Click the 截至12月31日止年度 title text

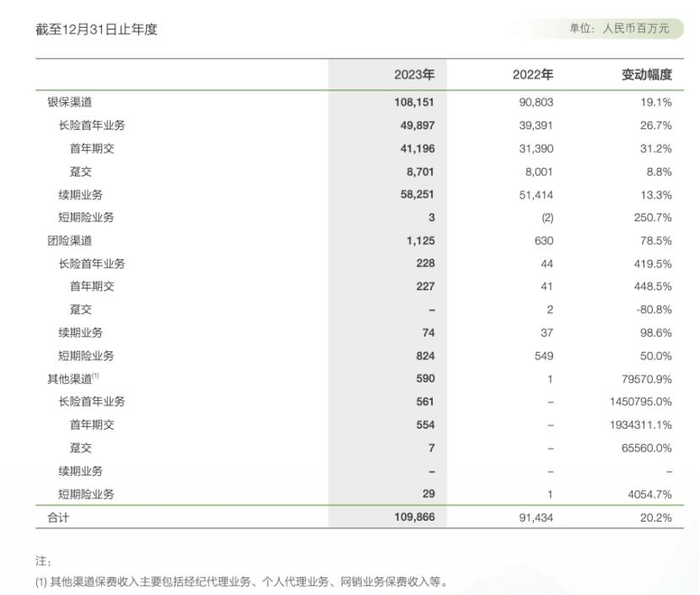tap(97, 30)
